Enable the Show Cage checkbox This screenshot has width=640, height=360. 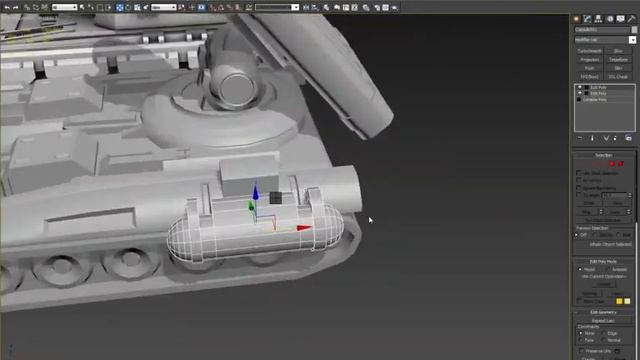[x=579, y=301]
